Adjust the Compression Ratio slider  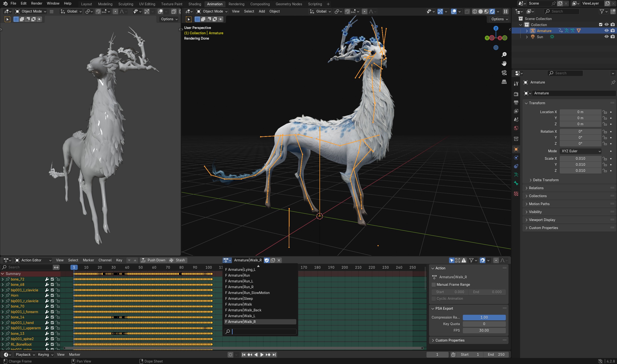click(484, 317)
